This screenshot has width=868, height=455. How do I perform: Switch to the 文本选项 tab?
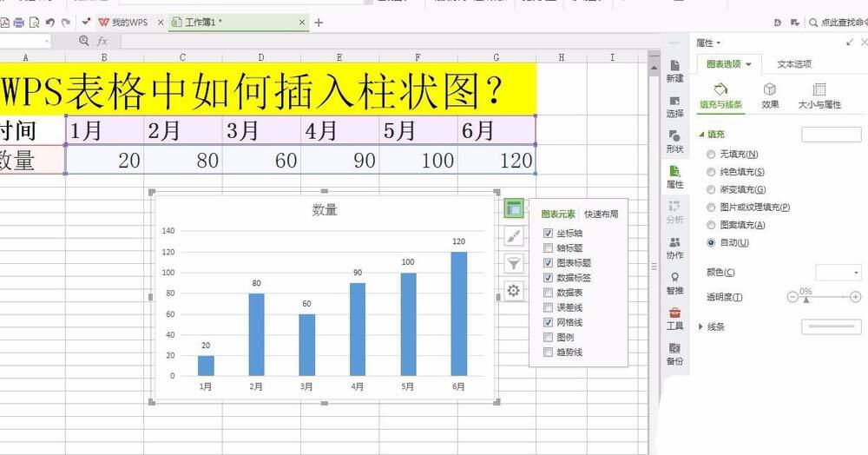click(x=794, y=64)
